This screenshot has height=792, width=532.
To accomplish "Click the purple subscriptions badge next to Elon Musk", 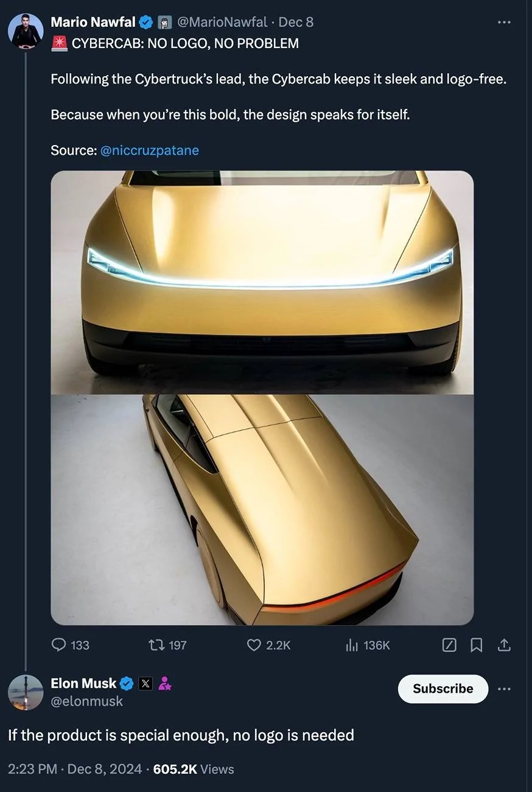I will coord(163,683).
